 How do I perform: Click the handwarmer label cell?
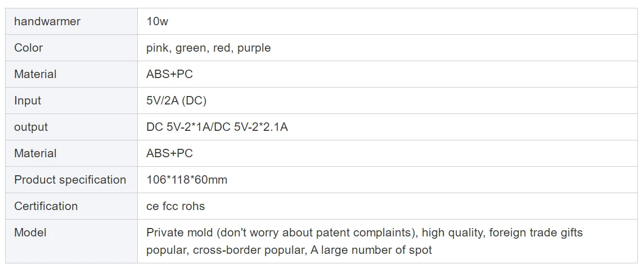[47, 21]
